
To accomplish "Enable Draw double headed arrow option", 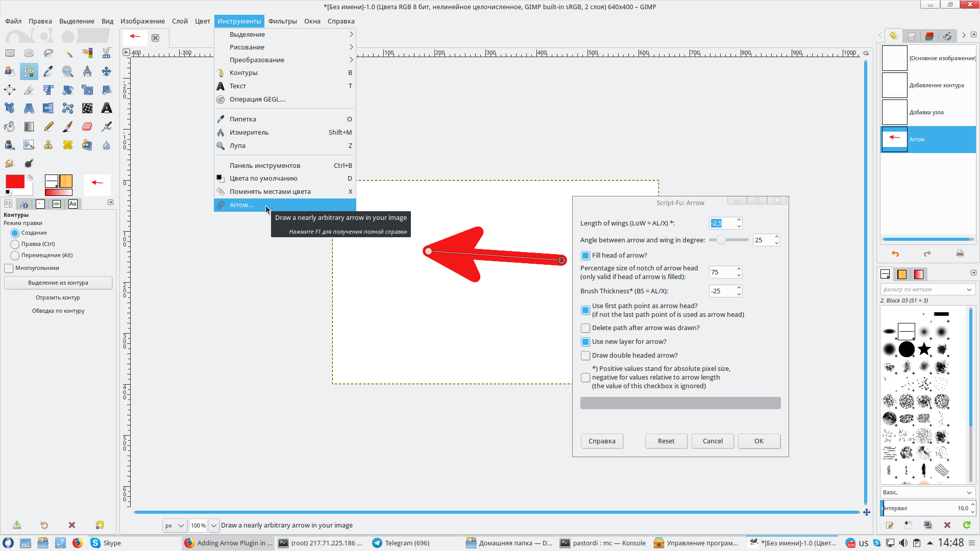I will pos(585,356).
